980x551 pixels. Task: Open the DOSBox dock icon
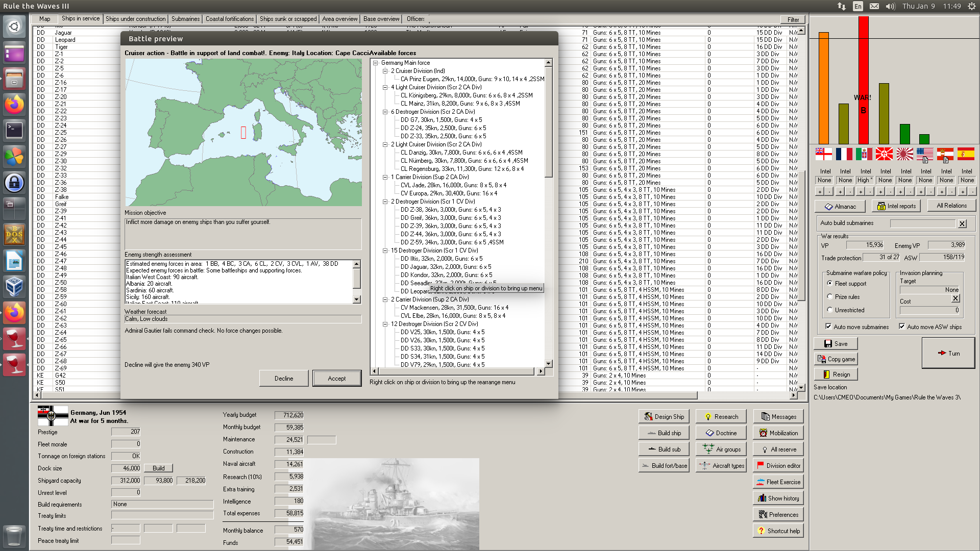(x=14, y=234)
